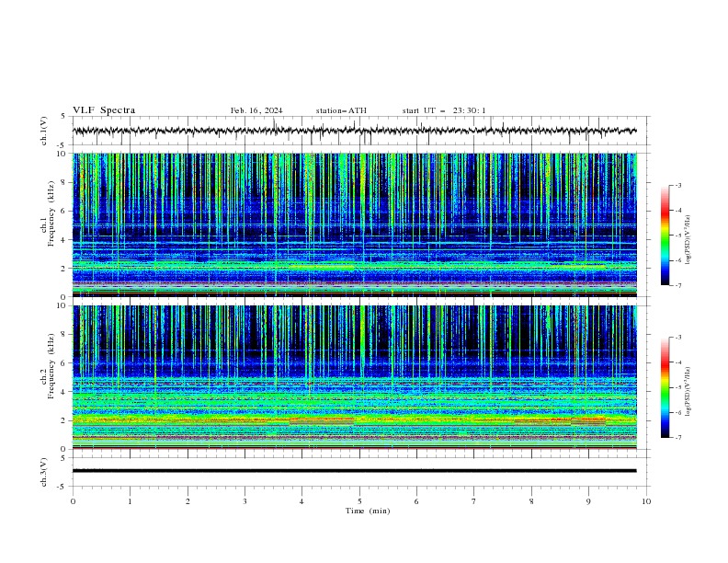Viewport: 728px width, 563px height.
Task: Click the red 2 kHz band near minute 9 in ch.2
Action: tap(587, 421)
